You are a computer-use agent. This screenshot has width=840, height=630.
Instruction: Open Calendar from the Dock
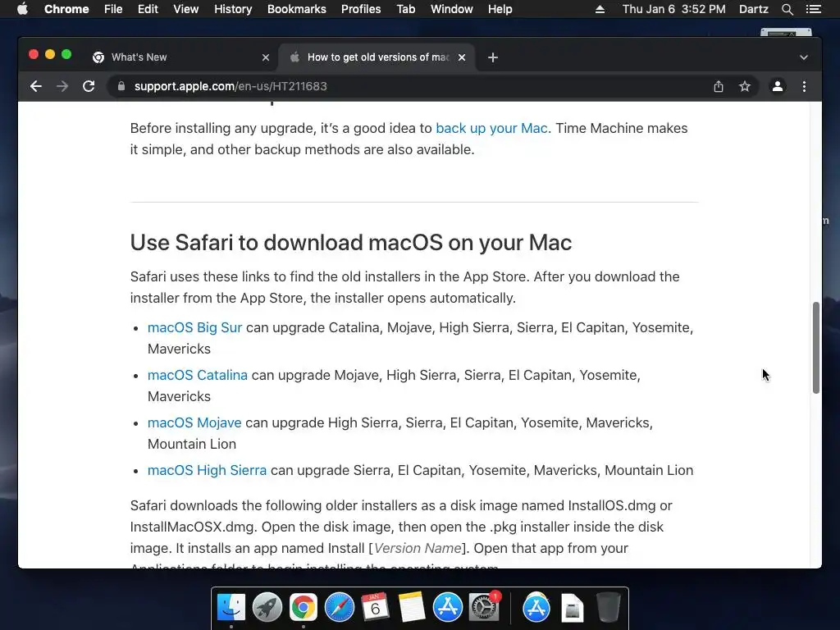[x=375, y=608]
